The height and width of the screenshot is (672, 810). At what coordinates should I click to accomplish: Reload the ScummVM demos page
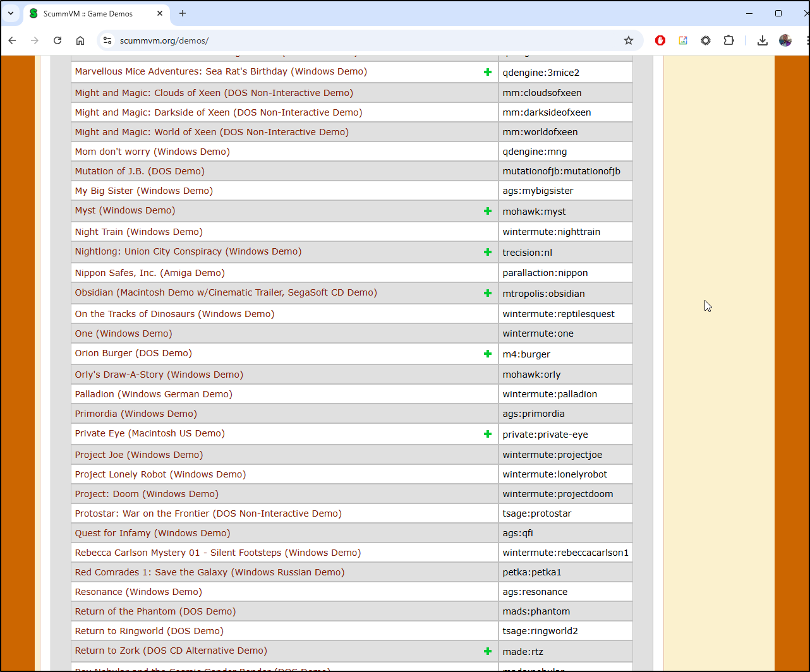pyautogui.click(x=57, y=40)
